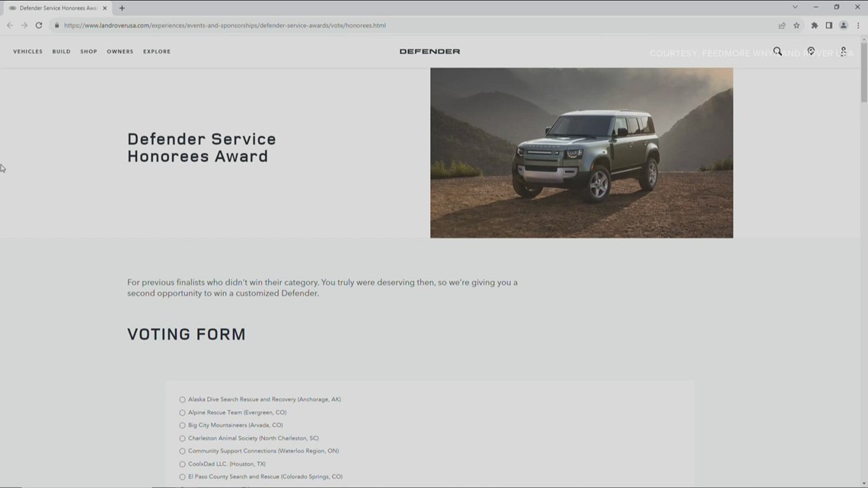The image size is (868, 488).
Task: Open the OWNERS menu
Action: (120, 52)
